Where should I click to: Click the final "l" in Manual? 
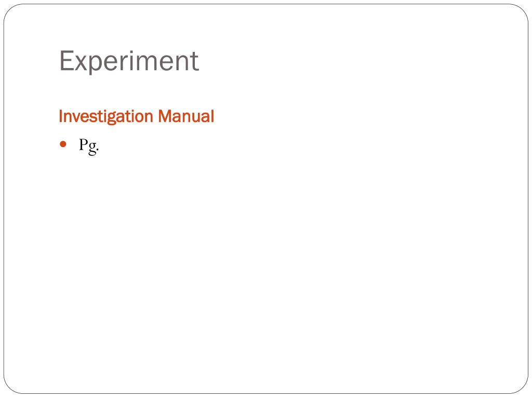click(x=212, y=116)
